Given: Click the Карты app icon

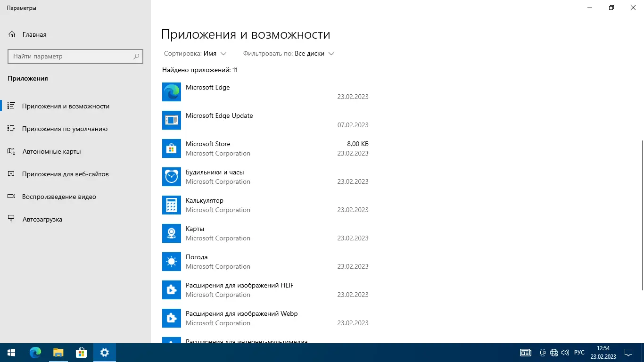Looking at the screenshot, I should 172,233.
